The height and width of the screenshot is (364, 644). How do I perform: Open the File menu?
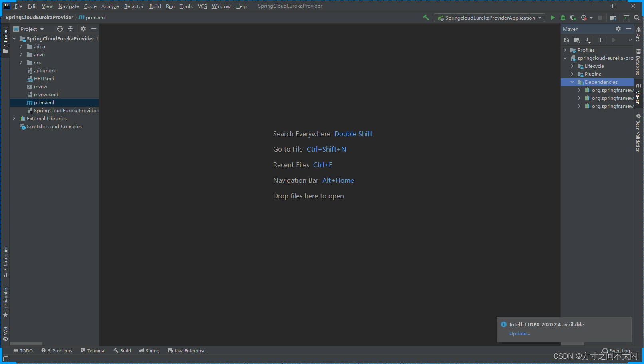tap(18, 6)
